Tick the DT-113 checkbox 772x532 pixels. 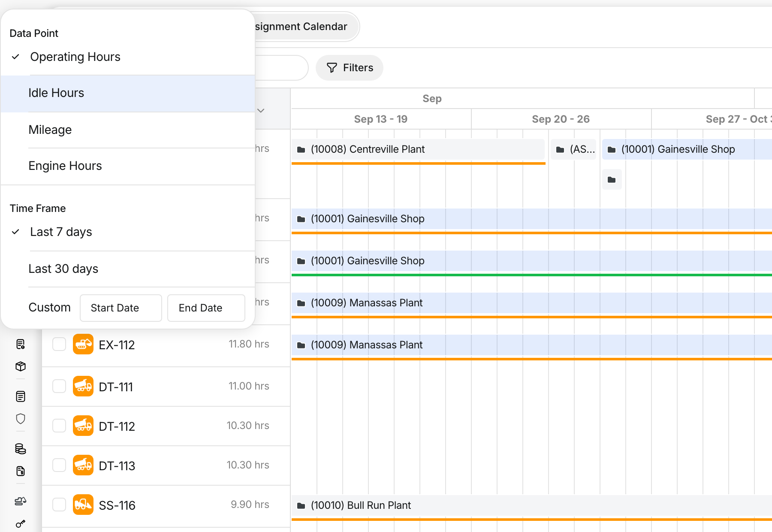(59, 465)
